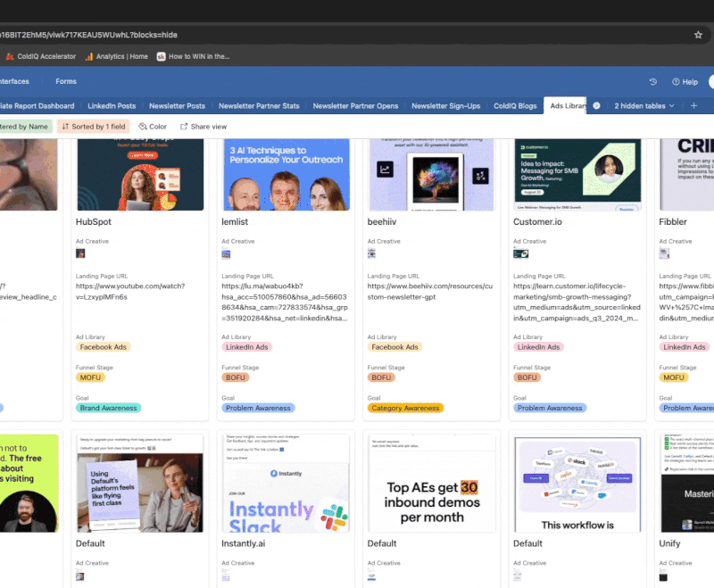The image size is (714, 588).
Task: Open HubSpot's YouTube landing page URL
Action: 130,291
